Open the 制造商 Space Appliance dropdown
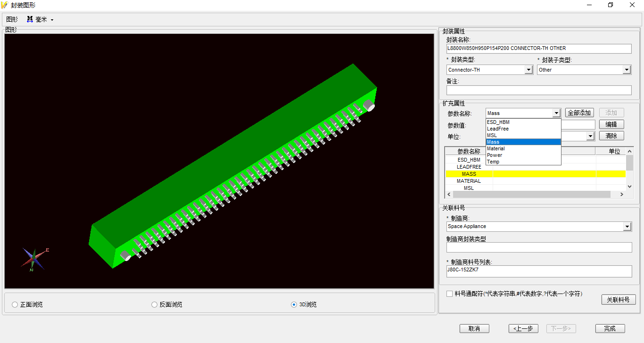 pos(627,227)
